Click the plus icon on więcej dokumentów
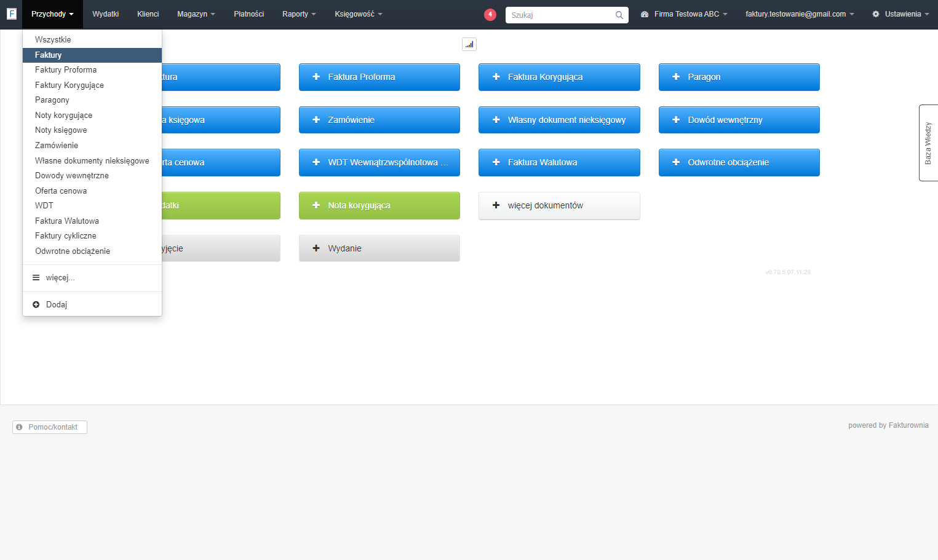 pos(496,205)
